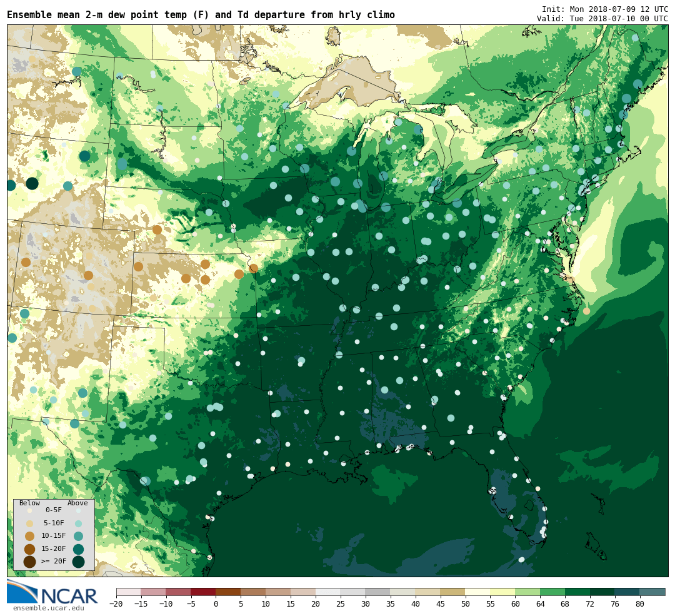The height and width of the screenshot is (616, 675).
Task: Pick the legend's Below 5-10F tan circle
Action: point(30,523)
